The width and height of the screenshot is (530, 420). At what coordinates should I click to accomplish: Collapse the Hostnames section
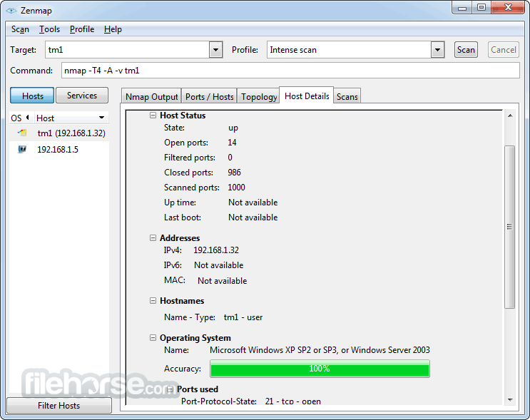153,301
